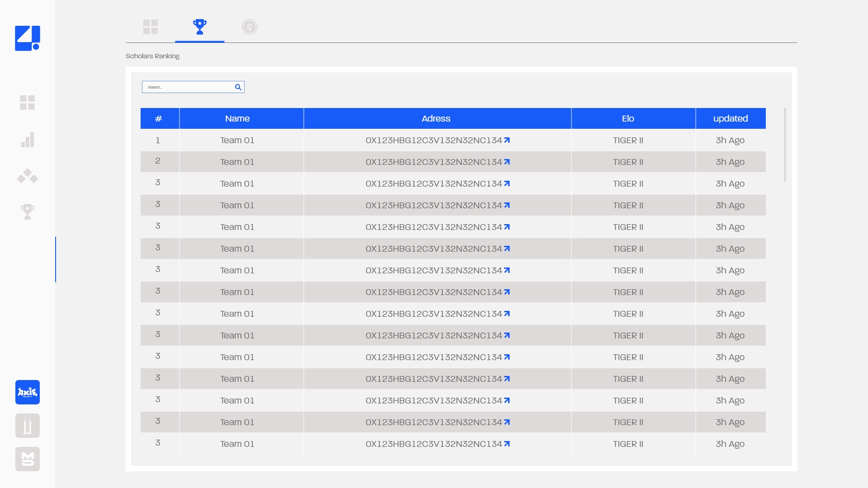Click the search magnifier icon
The height and width of the screenshot is (488, 868).
[238, 87]
